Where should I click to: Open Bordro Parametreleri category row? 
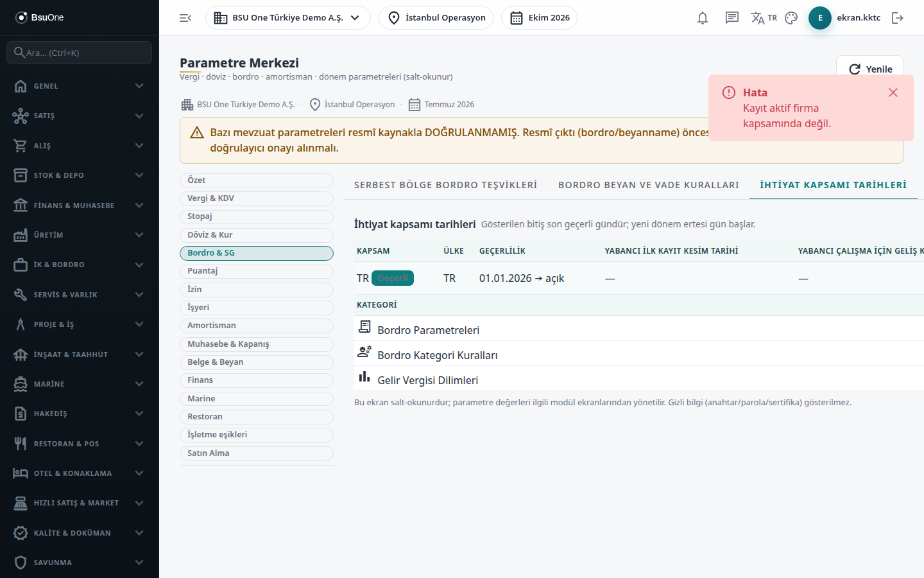639,329
